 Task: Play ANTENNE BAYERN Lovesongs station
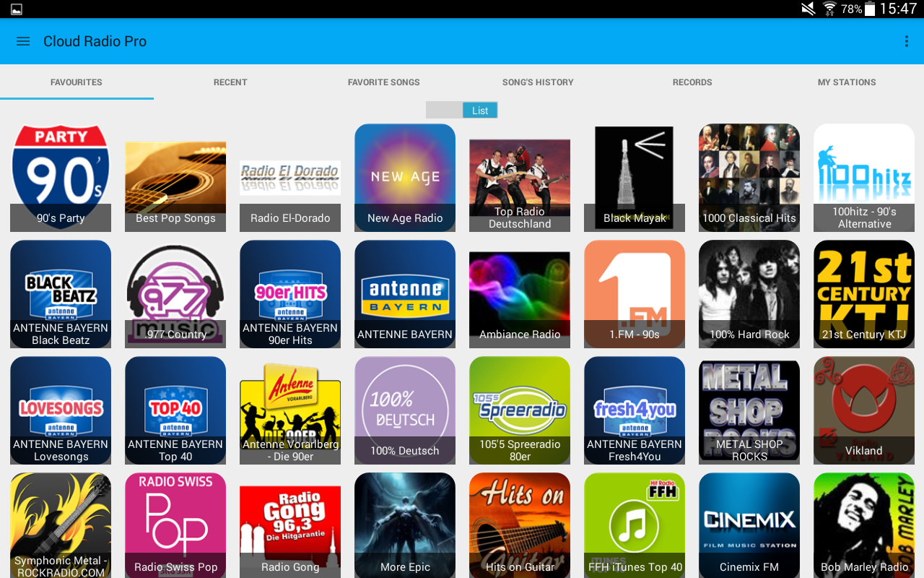point(61,410)
